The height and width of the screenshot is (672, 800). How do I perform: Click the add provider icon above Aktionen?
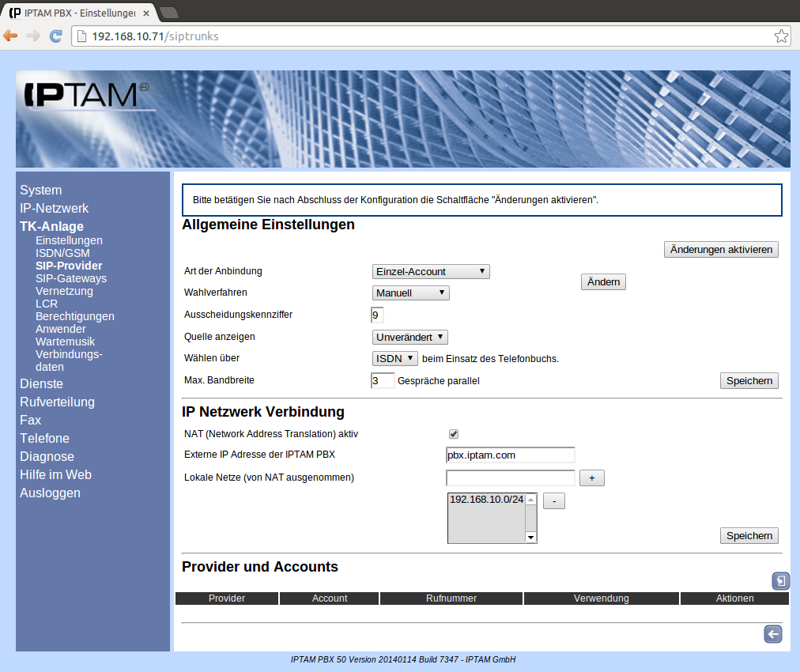point(780,581)
